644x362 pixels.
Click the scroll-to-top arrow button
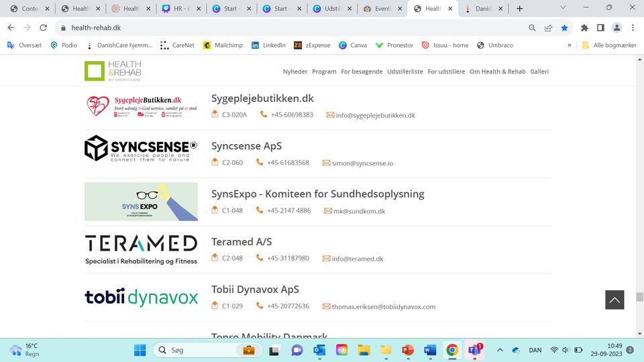[x=614, y=300]
